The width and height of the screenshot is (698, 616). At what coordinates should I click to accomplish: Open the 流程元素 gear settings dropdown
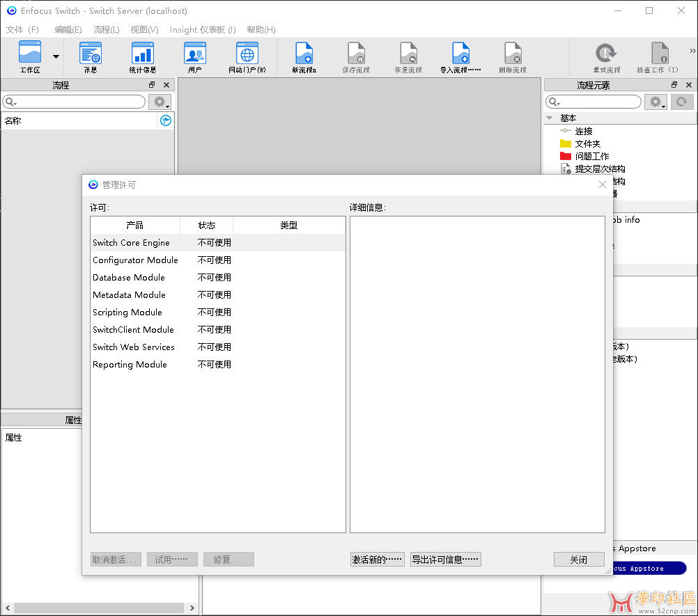[656, 102]
